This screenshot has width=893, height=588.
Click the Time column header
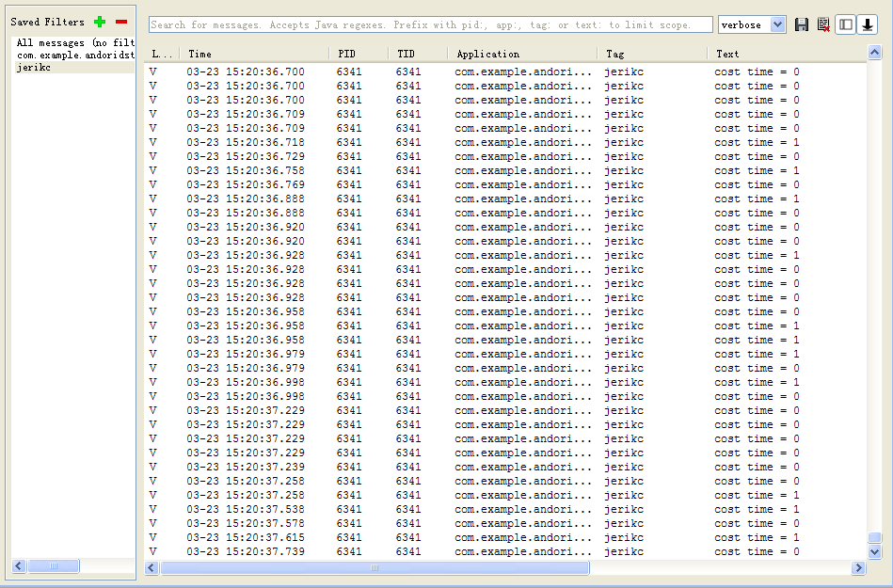[x=255, y=54]
